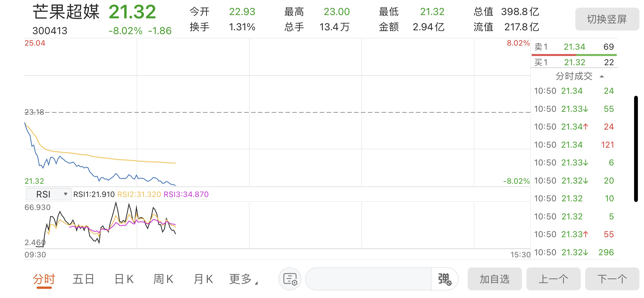
Task: Switch to the 五日 tab
Action: (x=83, y=279)
